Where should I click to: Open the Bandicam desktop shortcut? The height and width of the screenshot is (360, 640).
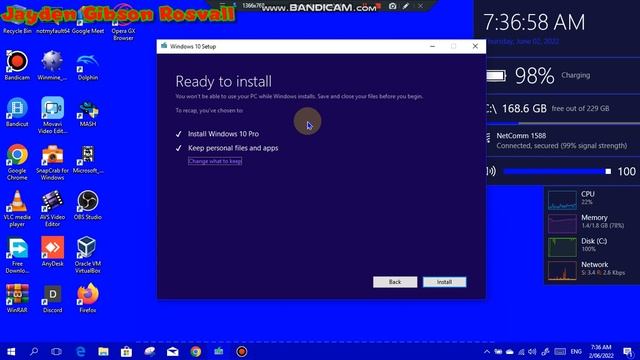[17, 65]
